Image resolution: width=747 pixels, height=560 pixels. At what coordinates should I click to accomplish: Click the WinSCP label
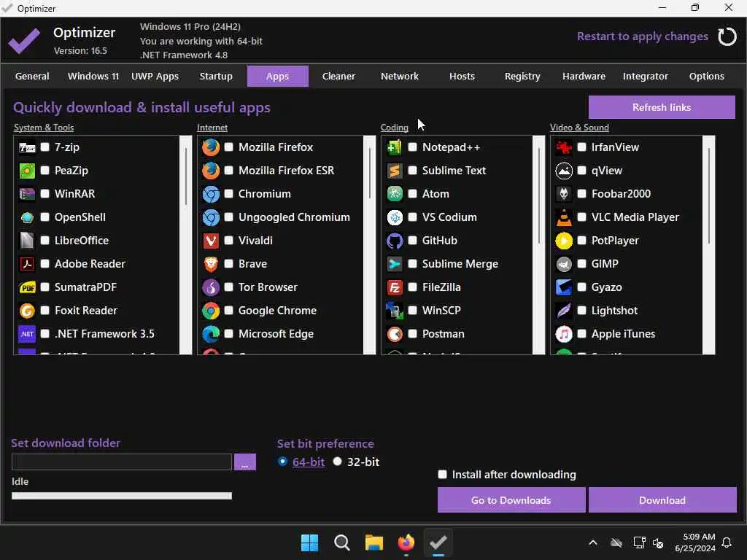(x=441, y=311)
